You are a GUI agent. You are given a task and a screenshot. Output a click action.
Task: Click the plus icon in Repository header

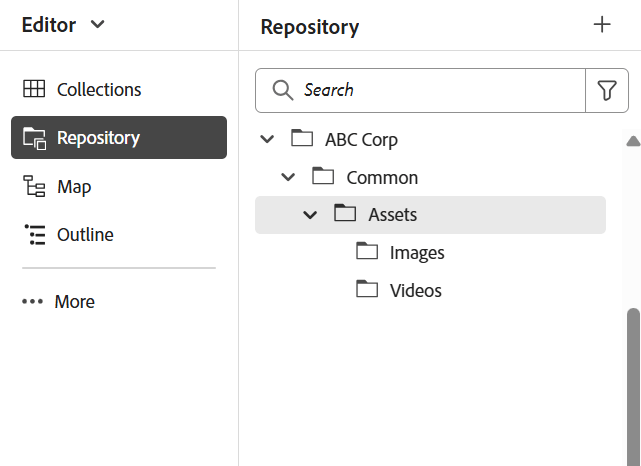point(602,25)
